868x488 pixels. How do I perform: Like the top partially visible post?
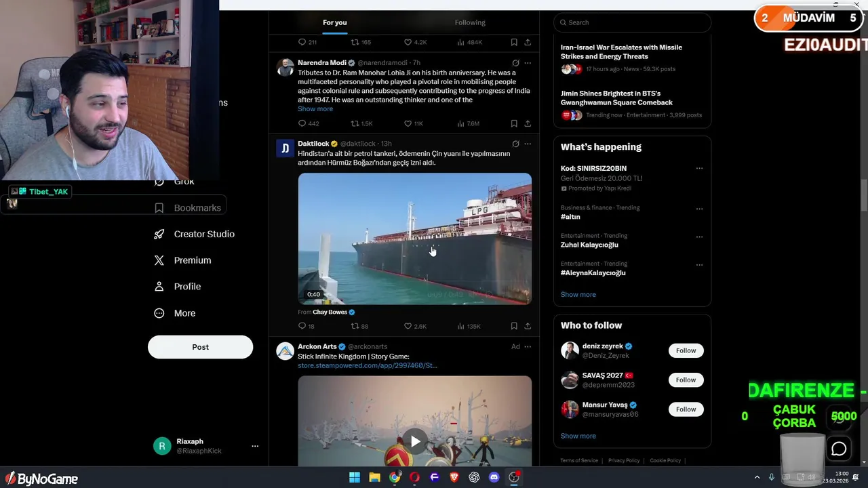tap(415, 42)
